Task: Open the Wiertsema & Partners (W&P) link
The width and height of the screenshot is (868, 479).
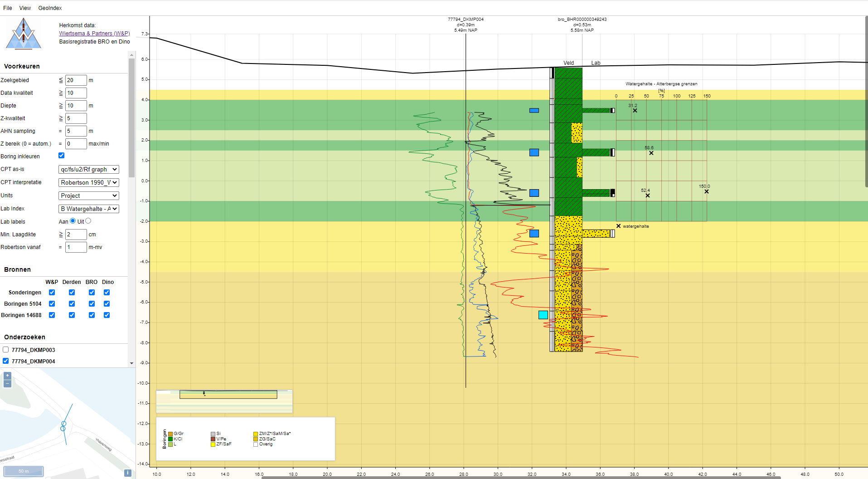Action: [x=94, y=34]
